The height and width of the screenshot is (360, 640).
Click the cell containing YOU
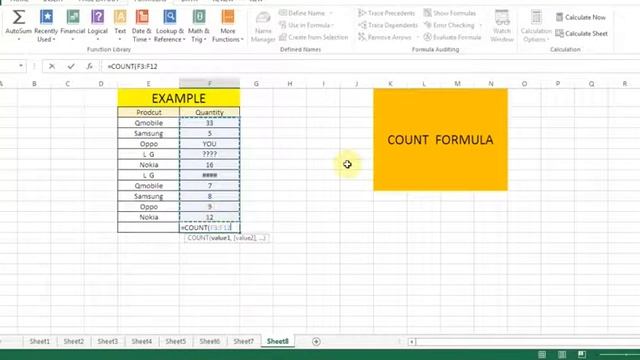pyautogui.click(x=209, y=144)
